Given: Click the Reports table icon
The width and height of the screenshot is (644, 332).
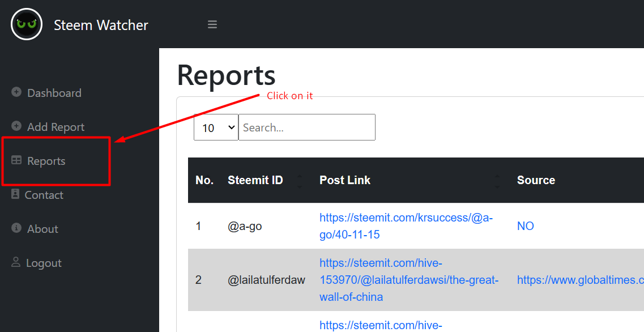Looking at the screenshot, I should click(16, 160).
